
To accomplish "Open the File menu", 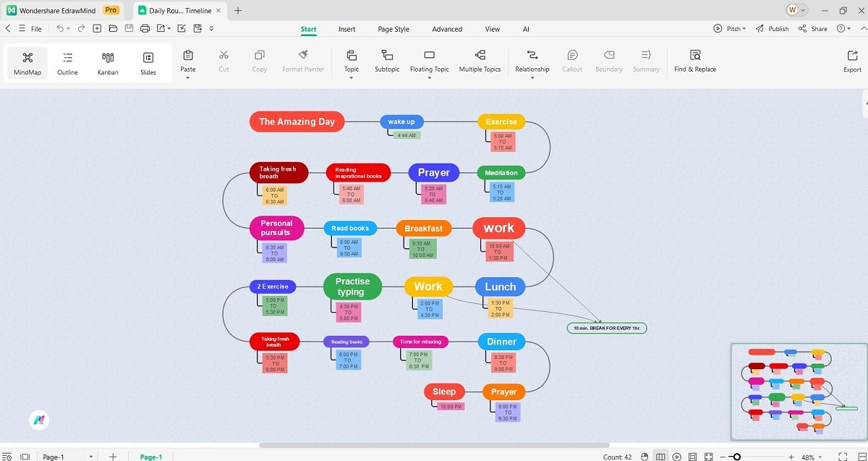I will [x=36, y=29].
